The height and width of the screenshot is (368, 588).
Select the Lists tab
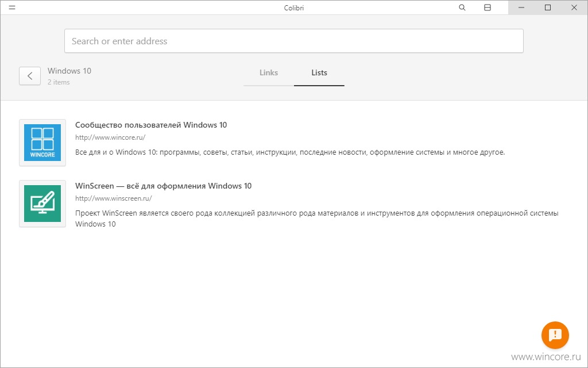pos(319,73)
